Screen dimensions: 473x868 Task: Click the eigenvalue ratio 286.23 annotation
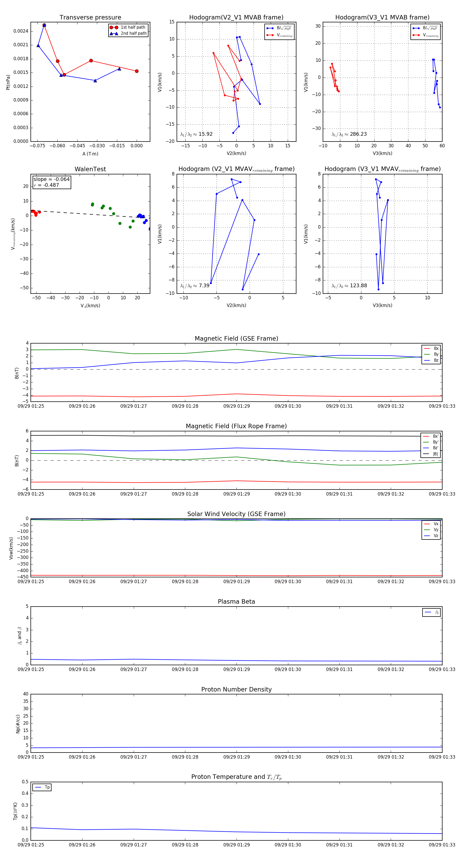click(x=349, y=134)
